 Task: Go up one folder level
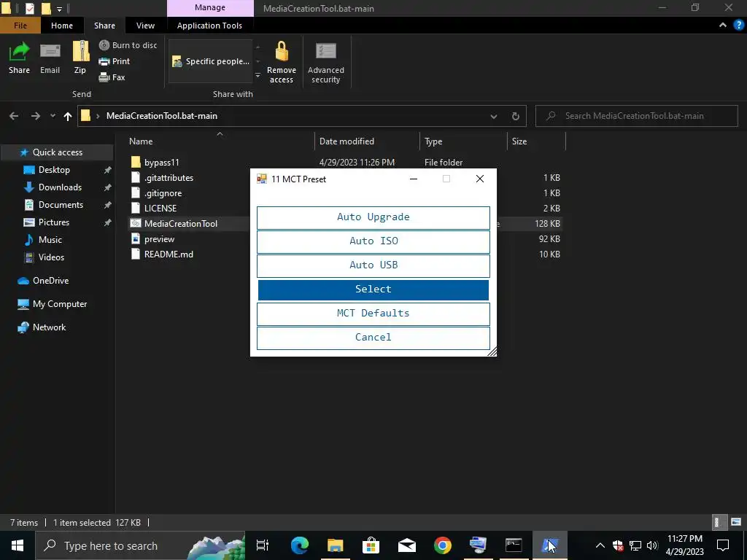pyautogui.click(x=68, y=116)
